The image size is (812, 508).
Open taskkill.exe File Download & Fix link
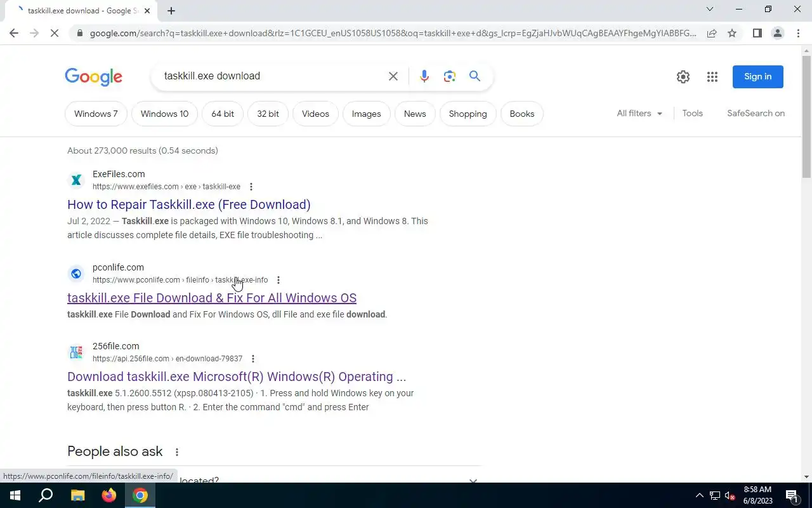[x=212, y=298]
